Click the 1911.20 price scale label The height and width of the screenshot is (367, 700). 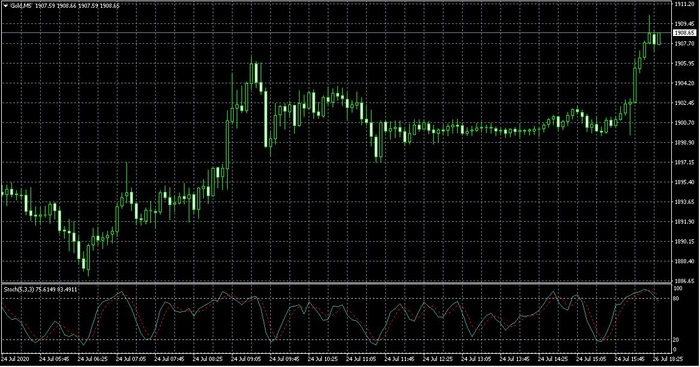(684, 4)
